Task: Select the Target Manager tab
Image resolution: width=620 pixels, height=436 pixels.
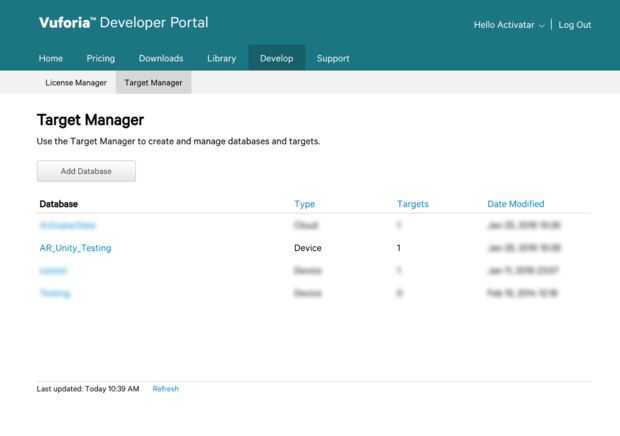Action: (153, 83)
